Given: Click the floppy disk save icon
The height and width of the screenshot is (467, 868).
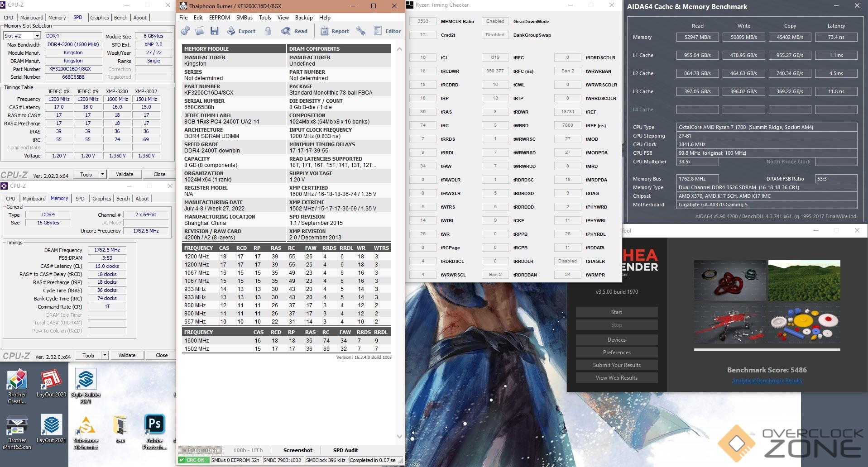Looking at the screenshot, I should (215, 31).
